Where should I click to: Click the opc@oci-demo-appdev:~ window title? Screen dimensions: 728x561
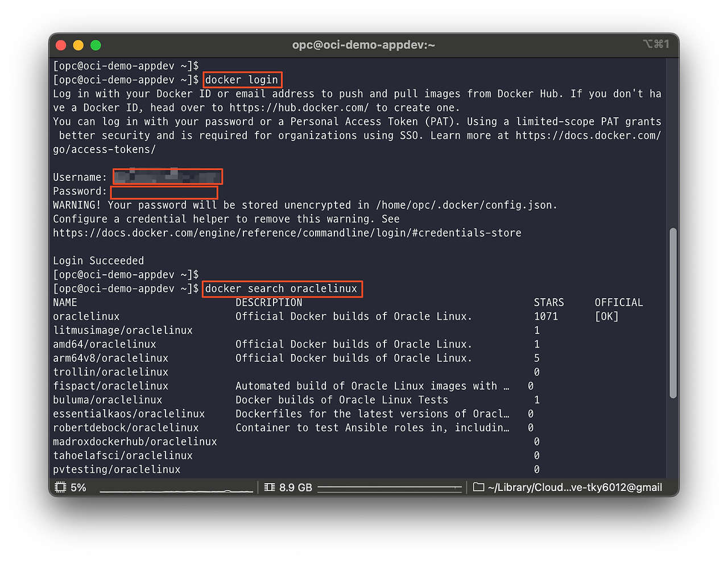coord(363,45)
